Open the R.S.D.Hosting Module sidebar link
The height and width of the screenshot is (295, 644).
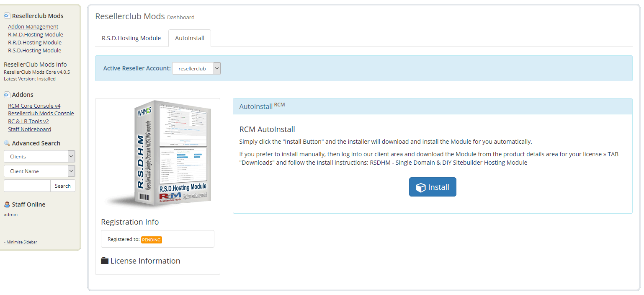click(34, 51)
